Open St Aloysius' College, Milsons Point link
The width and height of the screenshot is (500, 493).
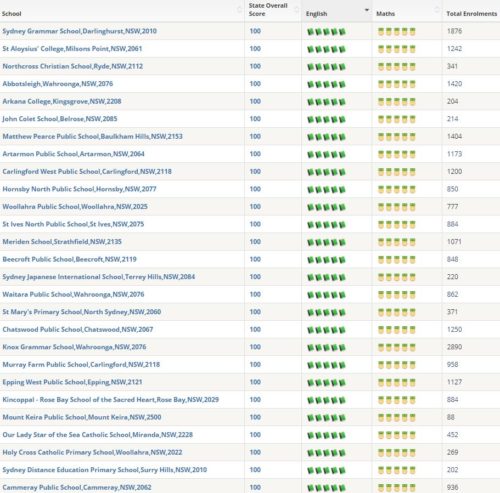(72, 49)
